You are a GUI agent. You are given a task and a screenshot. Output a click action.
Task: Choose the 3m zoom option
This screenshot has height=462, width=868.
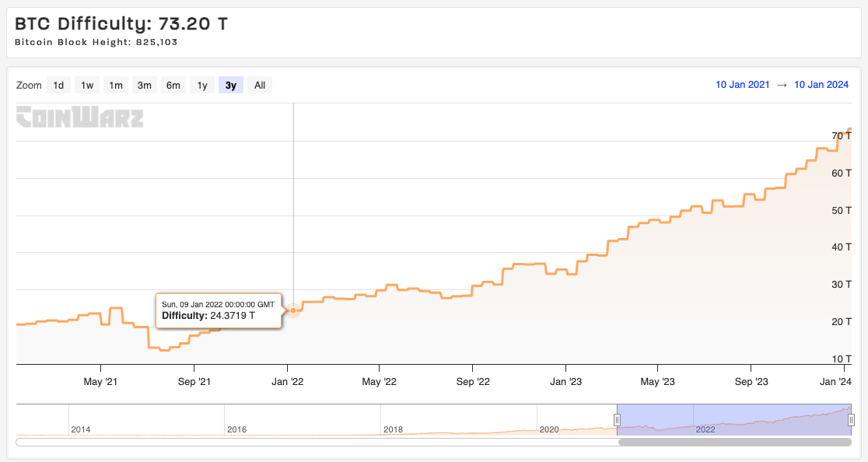145,86
